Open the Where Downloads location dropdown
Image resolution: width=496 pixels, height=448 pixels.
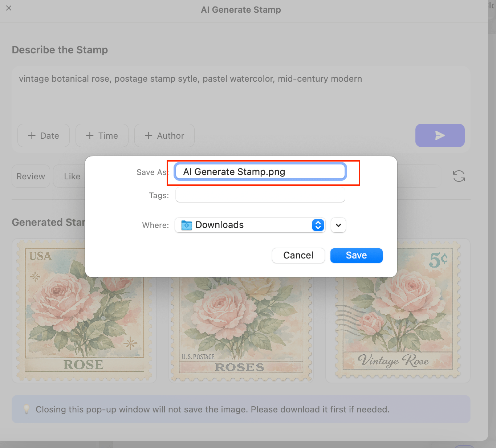pyautogui.click(x=250, y=225)
